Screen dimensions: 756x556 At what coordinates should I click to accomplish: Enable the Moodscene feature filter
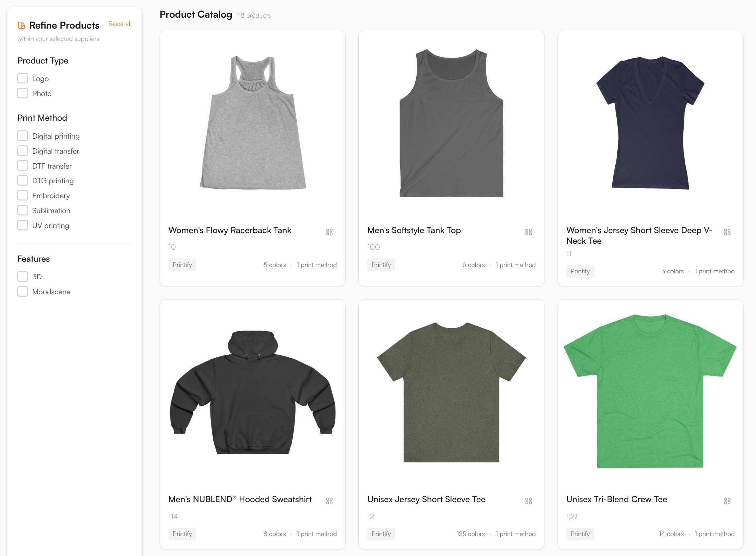point(23,291)
